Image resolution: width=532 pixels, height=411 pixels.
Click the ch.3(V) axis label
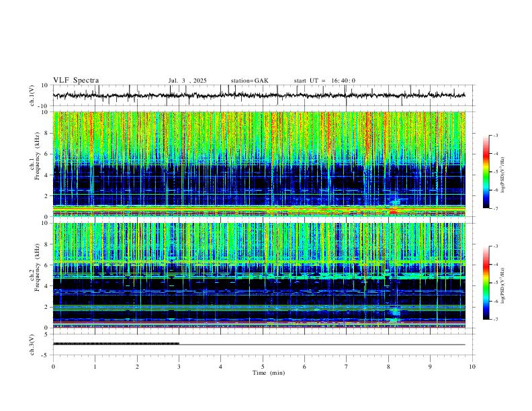pos(32,345)
